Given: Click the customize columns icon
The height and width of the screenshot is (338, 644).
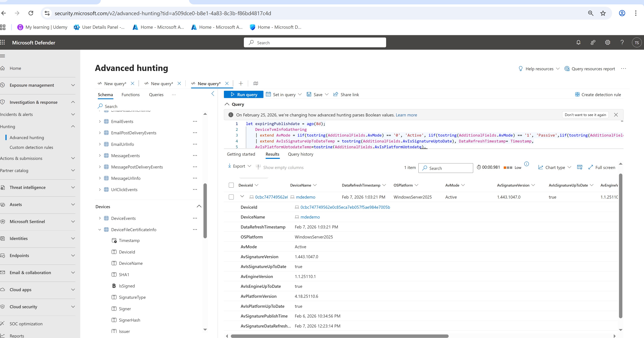Looking at the screenshot, I should point(579,167).
